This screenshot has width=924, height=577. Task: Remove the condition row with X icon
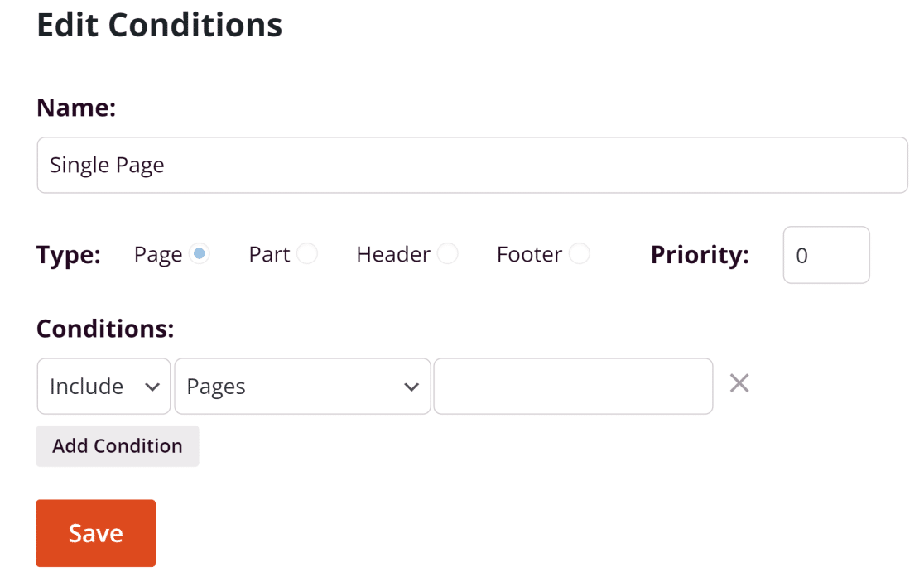coord(739,383)
